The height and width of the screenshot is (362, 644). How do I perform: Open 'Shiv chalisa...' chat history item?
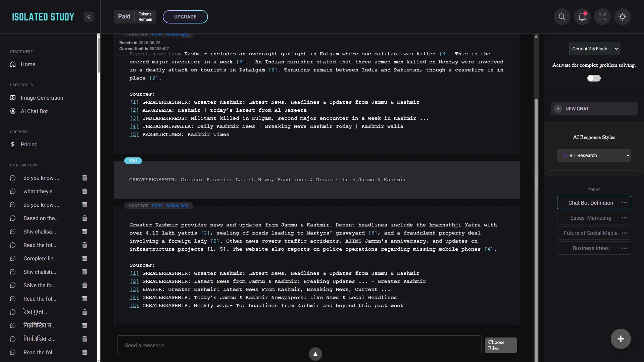pos(40,231)
